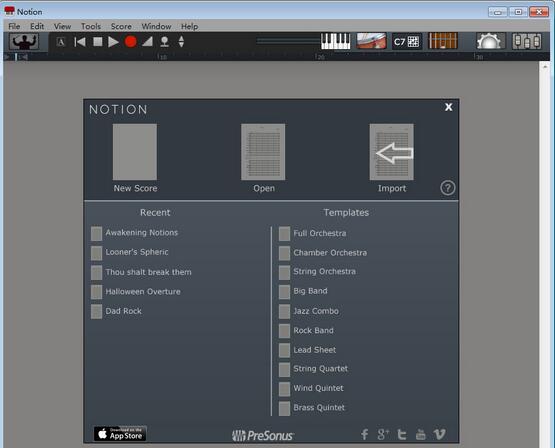The image size is (555, 448).
Task: Open the mixer faders icon
Action: point(527,41)
